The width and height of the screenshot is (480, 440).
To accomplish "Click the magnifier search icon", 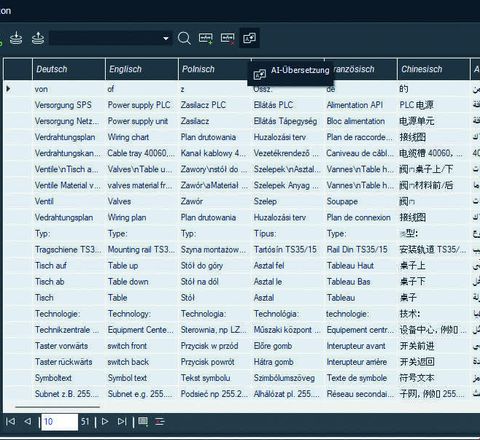I will 184,38.
